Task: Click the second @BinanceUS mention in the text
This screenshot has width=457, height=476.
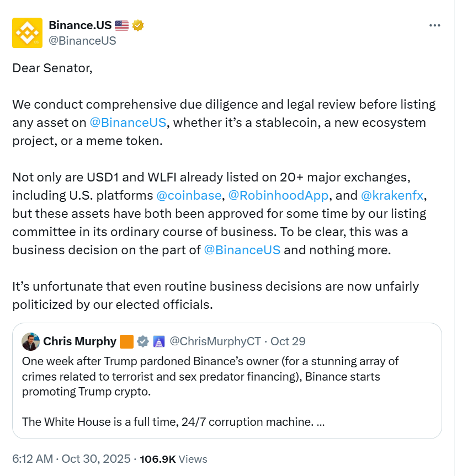Action: [243, 250]
